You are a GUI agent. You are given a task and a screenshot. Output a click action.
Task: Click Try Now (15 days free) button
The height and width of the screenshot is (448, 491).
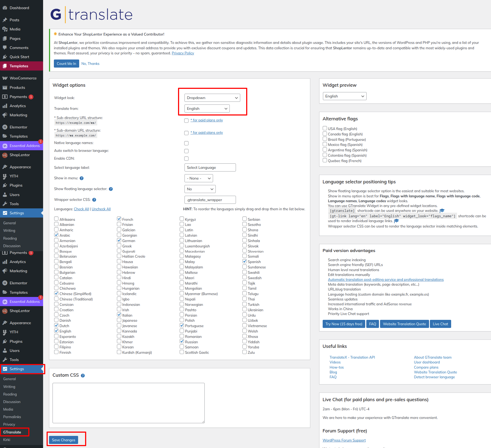point(344,324)
